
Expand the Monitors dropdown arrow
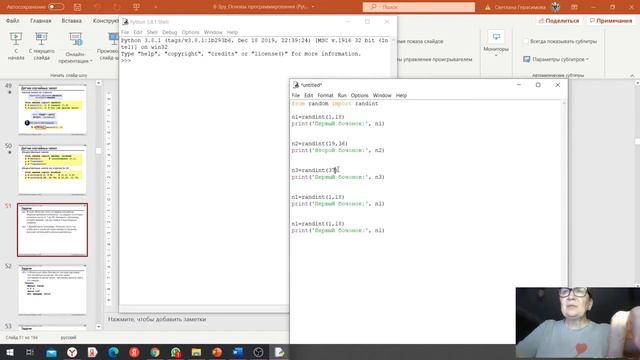click(x=496, y=55)
